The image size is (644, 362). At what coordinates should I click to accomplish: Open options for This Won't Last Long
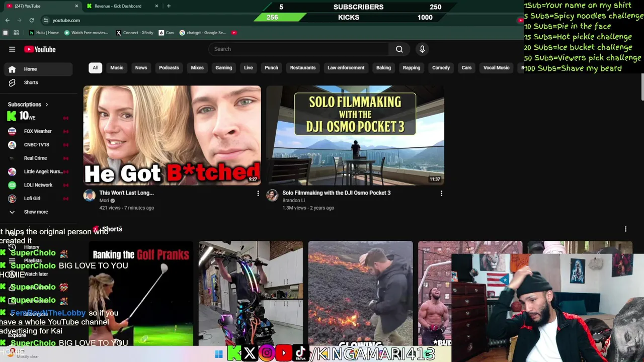258,194
